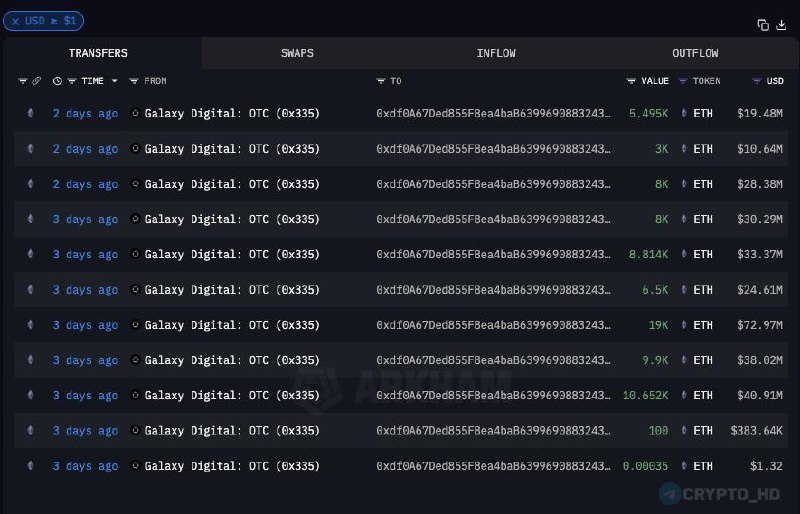800x514 pixels.
Task: Click the $1.32 USD amount
Action: pos(766,466)
